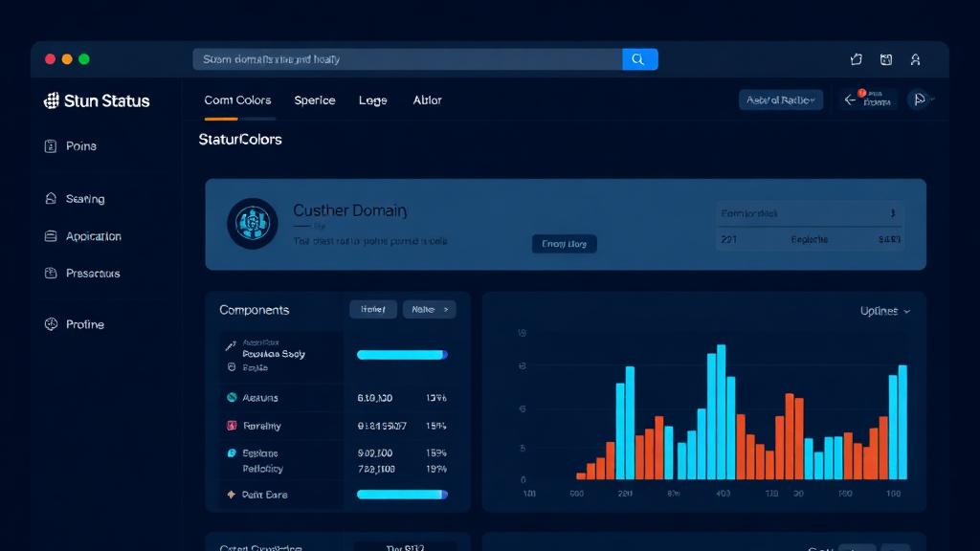Open the Ablor tab in the top navigation
This screenshot has height=551, width=980.
point(427,99)
